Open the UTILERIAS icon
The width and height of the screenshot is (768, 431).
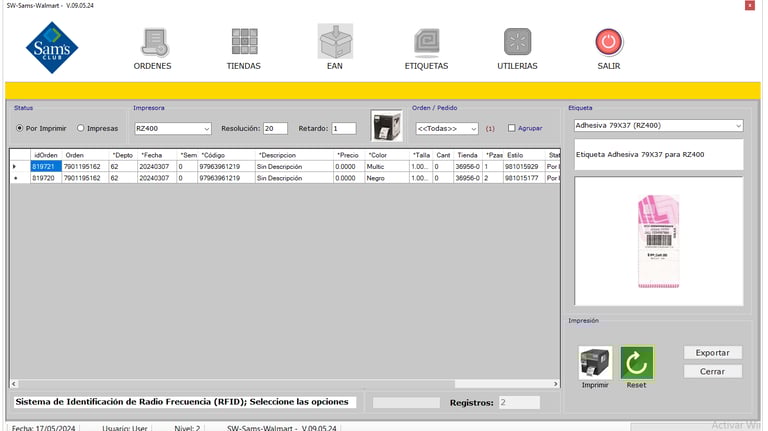click(x=518, y=42)
